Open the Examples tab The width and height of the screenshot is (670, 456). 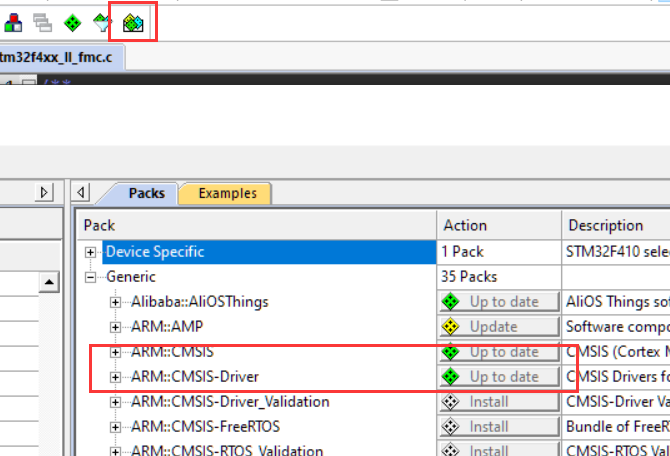click(227, 193)
